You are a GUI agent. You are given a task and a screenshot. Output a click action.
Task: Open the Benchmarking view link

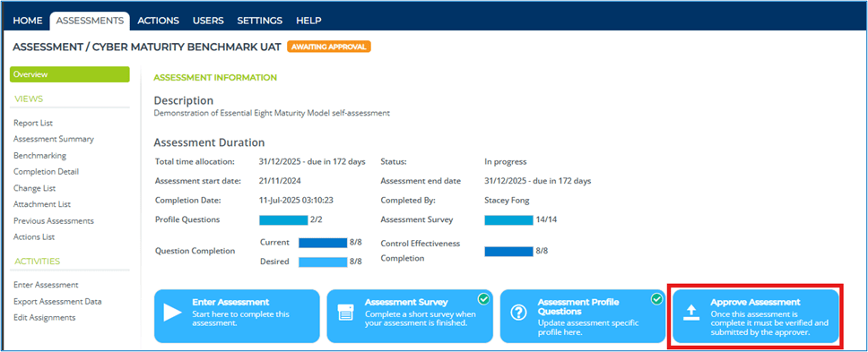click(39, 156)
